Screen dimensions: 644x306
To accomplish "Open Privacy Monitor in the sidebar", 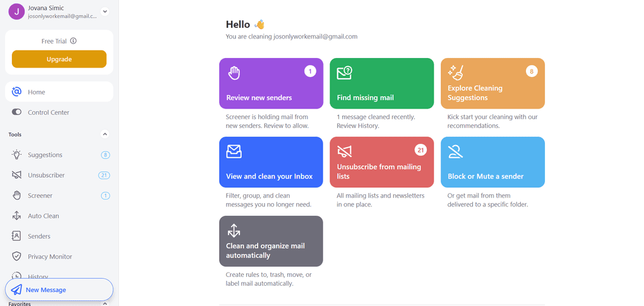I will [x=59, y=256].
